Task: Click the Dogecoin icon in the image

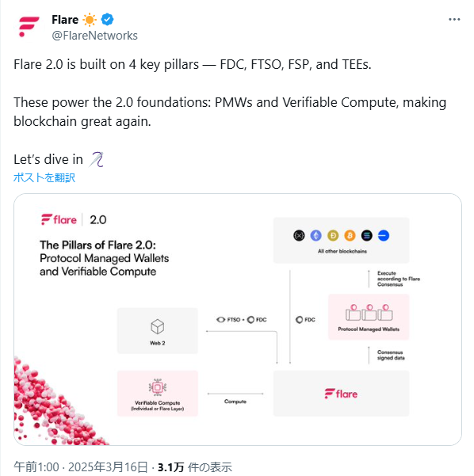Action: (333, 235)
